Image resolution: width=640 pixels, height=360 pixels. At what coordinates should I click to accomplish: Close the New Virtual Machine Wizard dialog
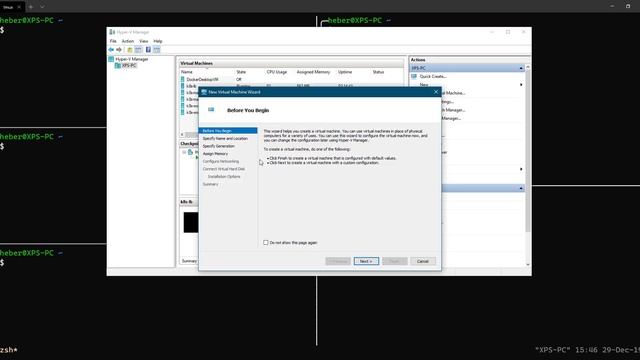pos(436,92)
